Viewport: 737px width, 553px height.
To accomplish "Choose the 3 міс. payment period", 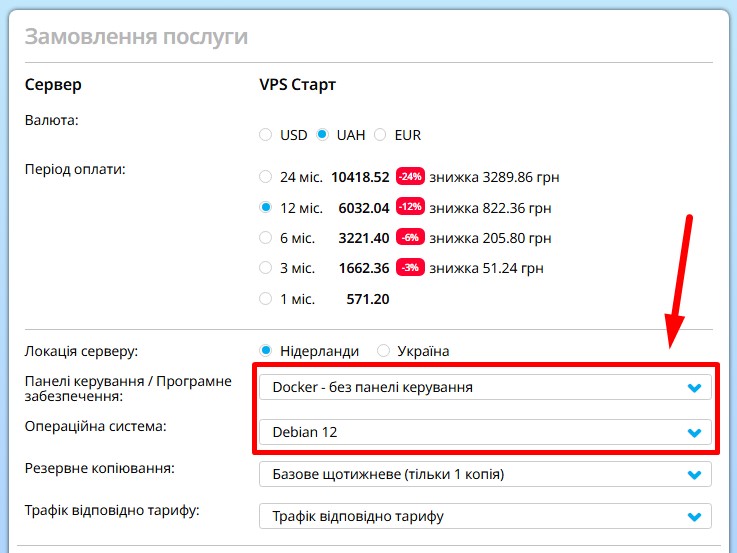I will point(266,268).
